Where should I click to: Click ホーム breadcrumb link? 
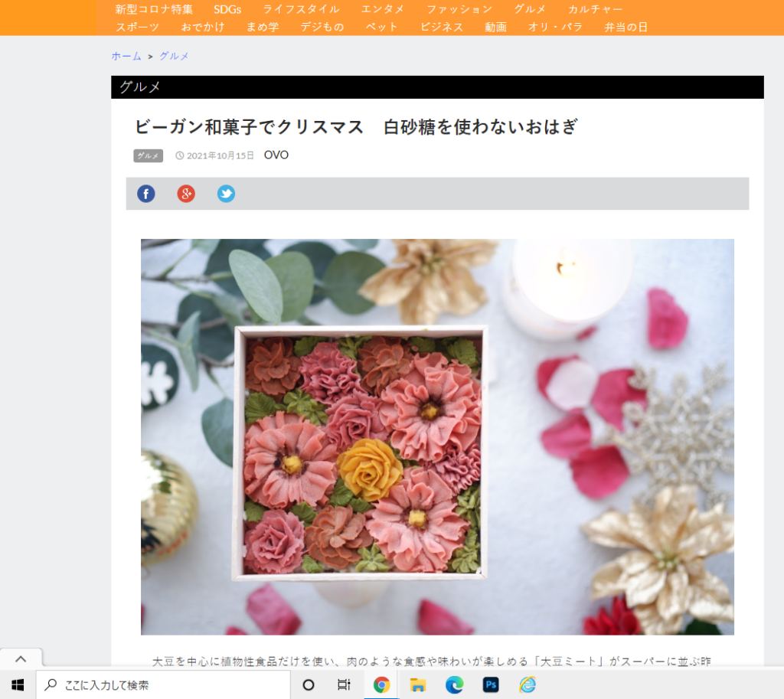[x=126, y=56]
